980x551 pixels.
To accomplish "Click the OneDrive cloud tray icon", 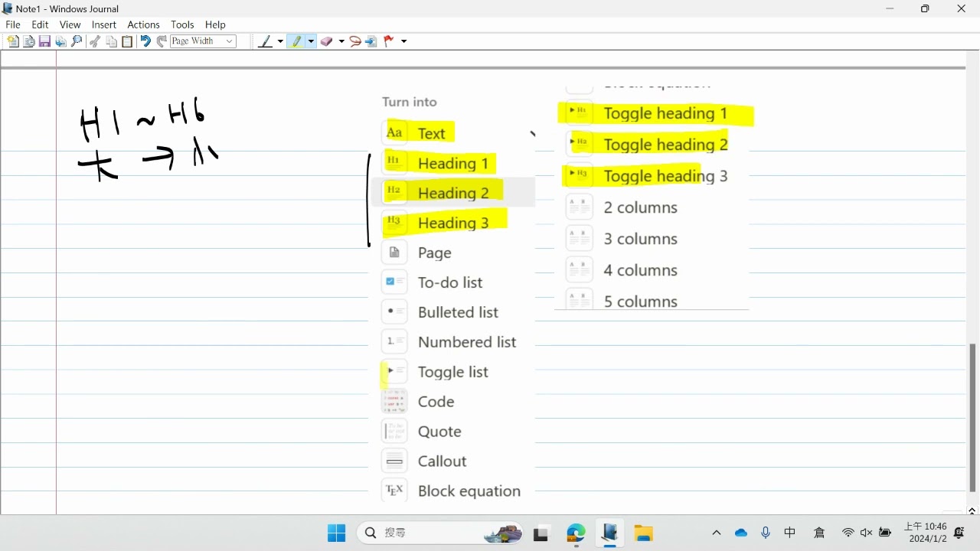I will point(741,533).
